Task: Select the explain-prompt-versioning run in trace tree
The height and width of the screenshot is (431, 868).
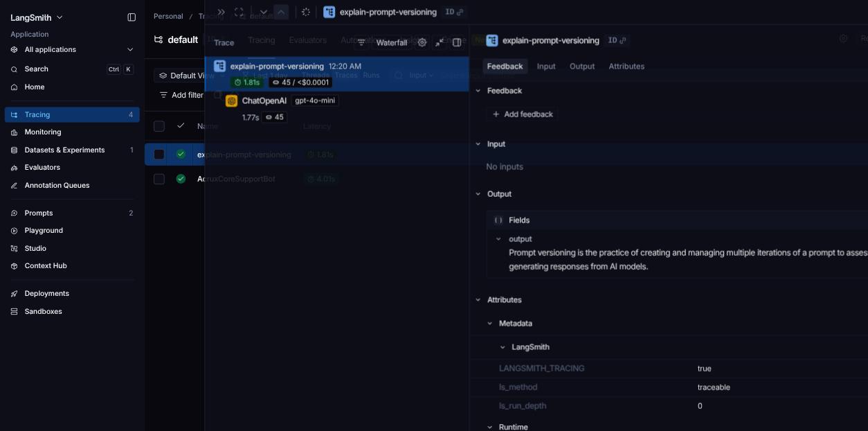Action: [x=337, y=74]
